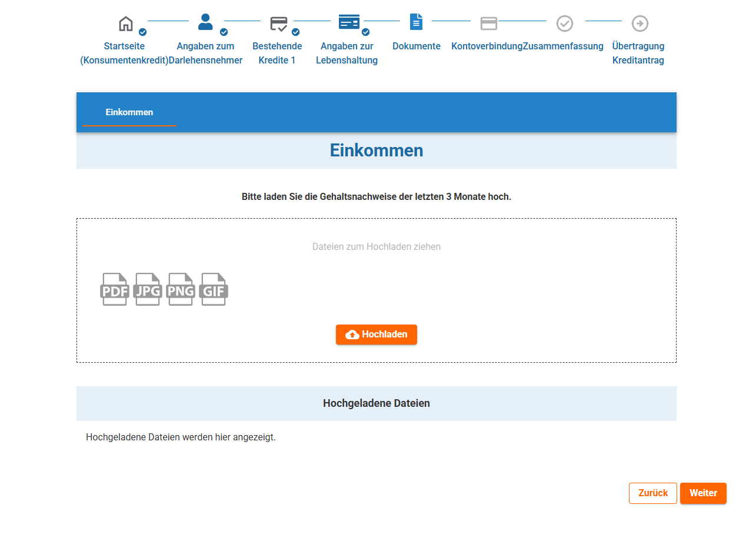This screenshot has height=555, width=756.
Task: Click the PNG file type icon
Action: pyautogui.click(x=181, y=289)
